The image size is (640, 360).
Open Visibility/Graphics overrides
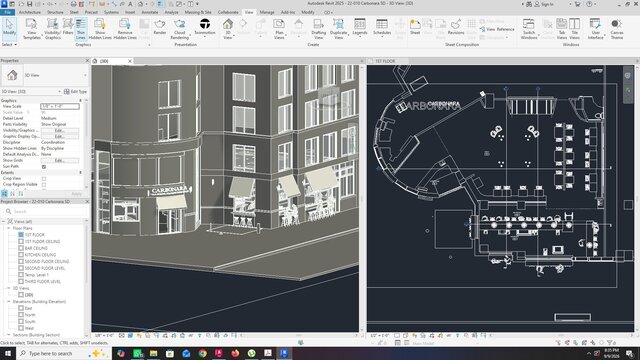52,29
